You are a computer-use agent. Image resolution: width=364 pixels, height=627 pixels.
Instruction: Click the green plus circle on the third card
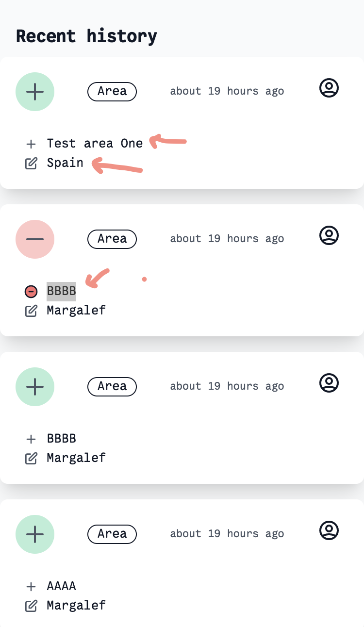(x=34, y=386)
